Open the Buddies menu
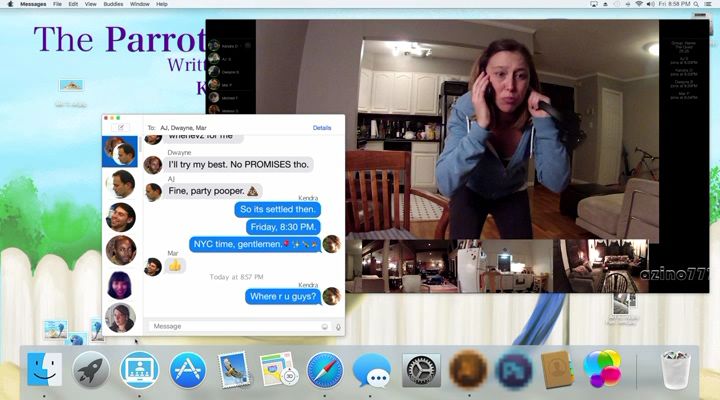Screen dimensions: 720x400 click(112, 4)
